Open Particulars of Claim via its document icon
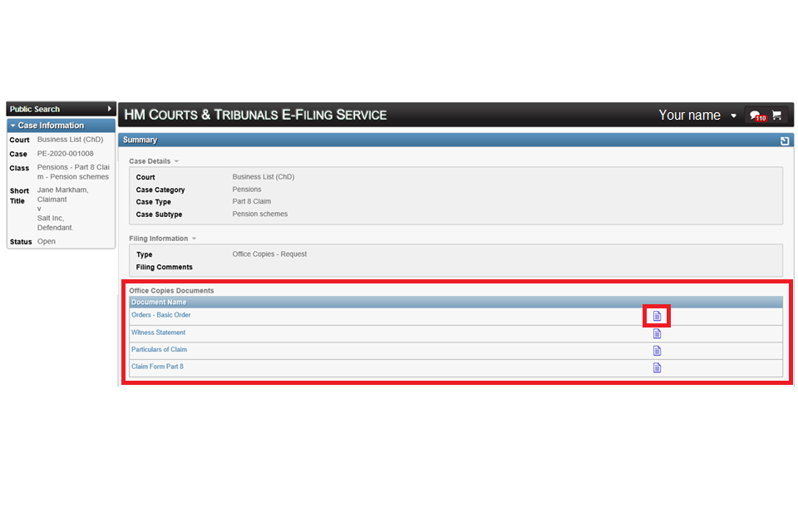This screenshot has width=798, height=532. (657, 350)
